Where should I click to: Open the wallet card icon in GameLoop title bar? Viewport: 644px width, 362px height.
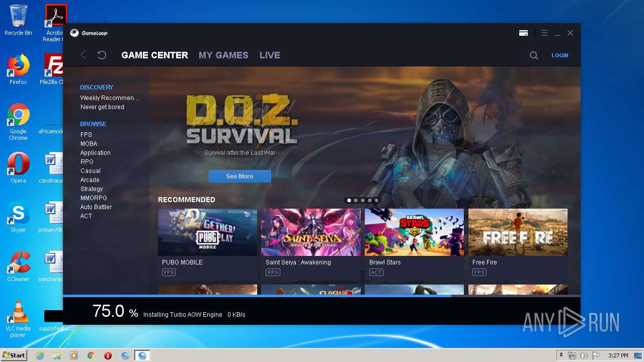tap(523, 33)
